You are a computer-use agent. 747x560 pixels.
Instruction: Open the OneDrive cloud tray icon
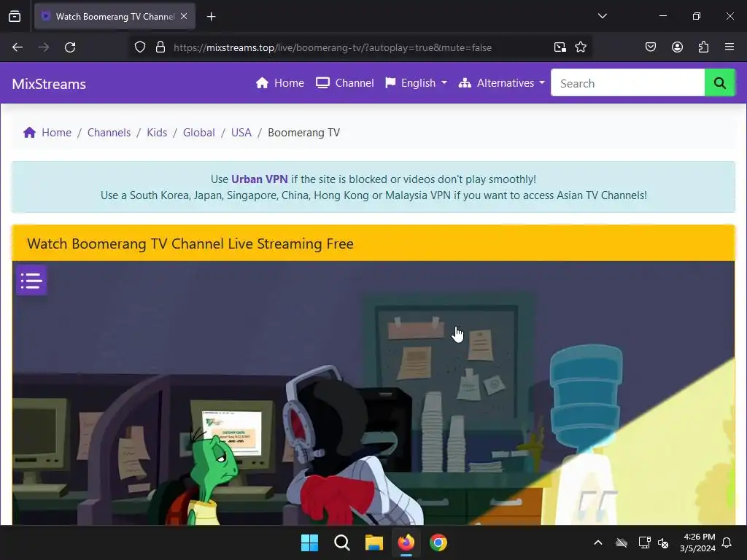622,542
